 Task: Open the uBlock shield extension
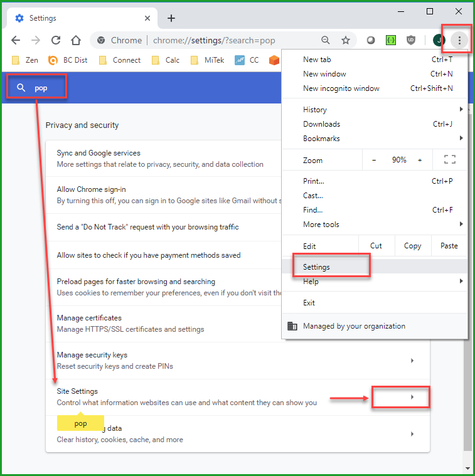411,40
